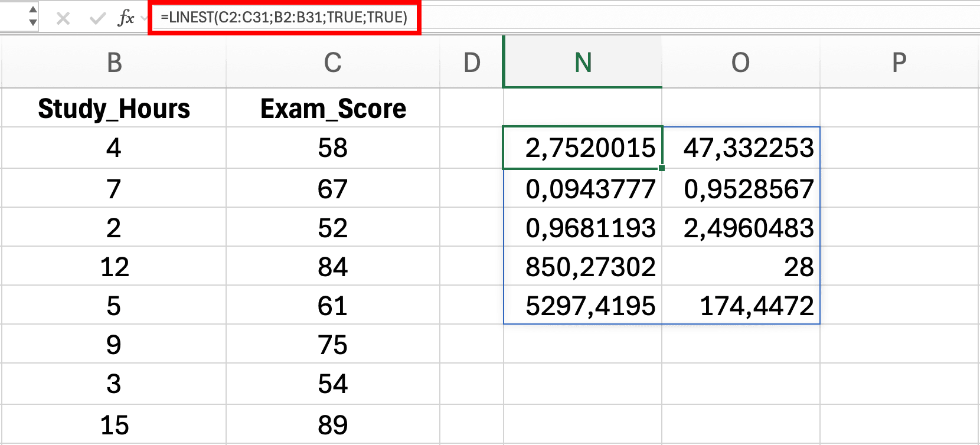Click the cell containing 850,27302

pyautogui.click(x=582, y=267)
